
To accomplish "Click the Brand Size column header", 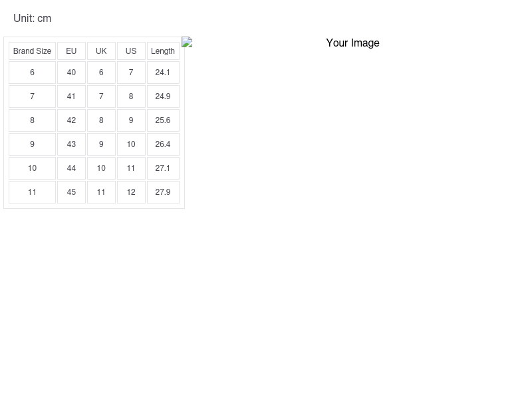I will (x=32, y=51).
